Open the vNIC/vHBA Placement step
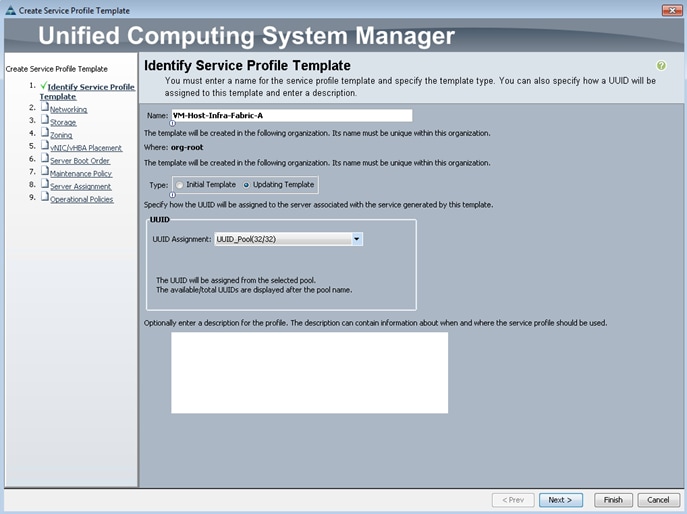Image resolution: width=687 pixels, height=514 pixels. pyautogui.click(x=86, y=148)
